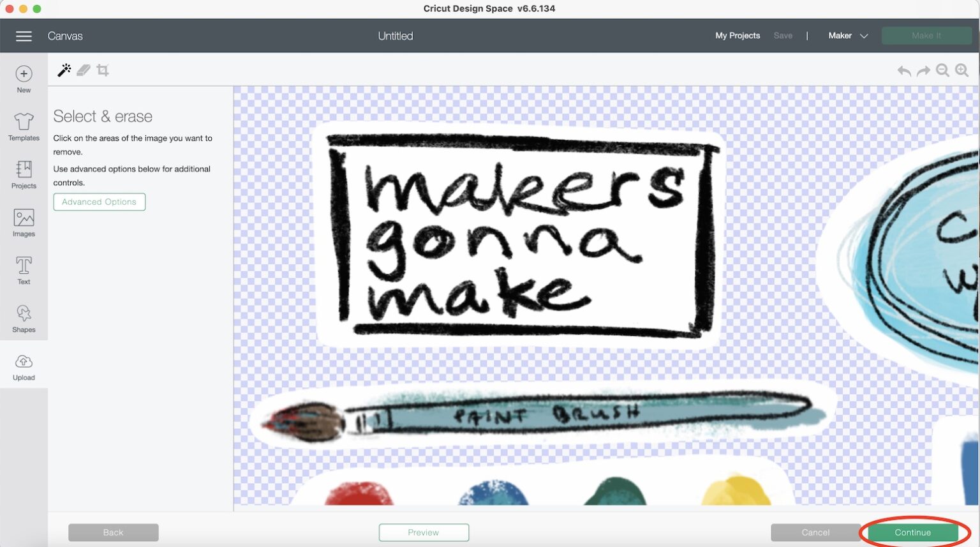Open the Upload panel

click(x=24, y=366)
